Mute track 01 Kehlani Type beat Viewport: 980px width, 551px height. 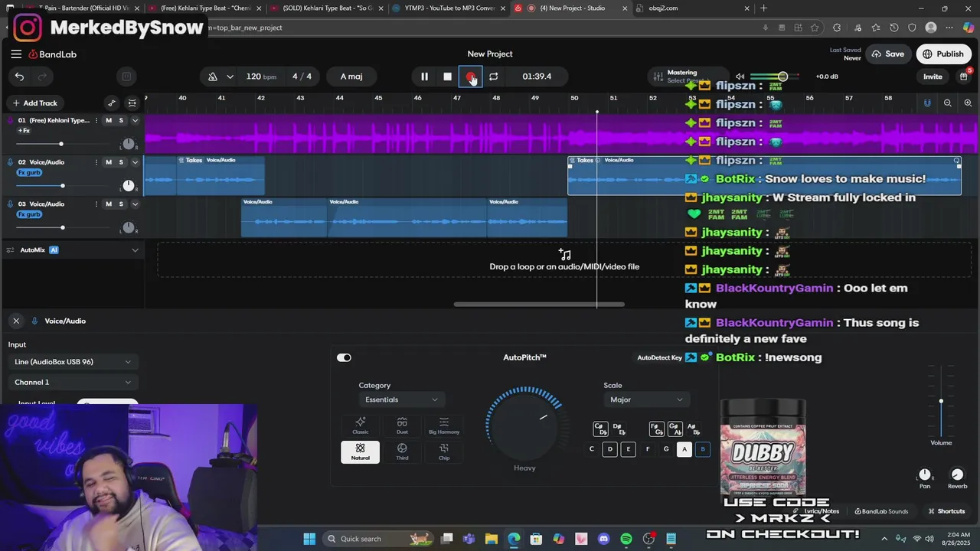click(x=109, y=120)
